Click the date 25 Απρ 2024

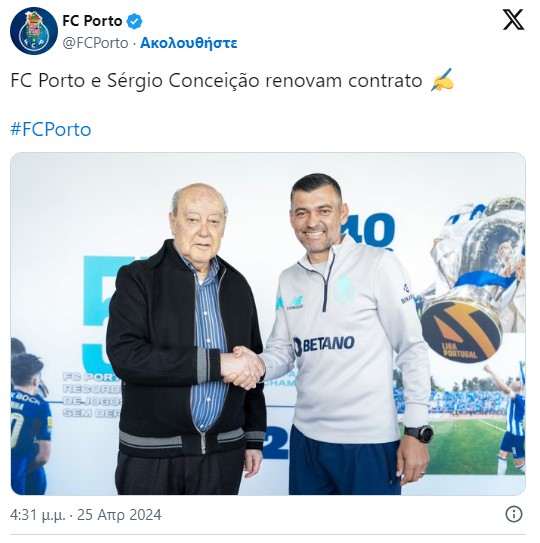click(x=119, y=515)
